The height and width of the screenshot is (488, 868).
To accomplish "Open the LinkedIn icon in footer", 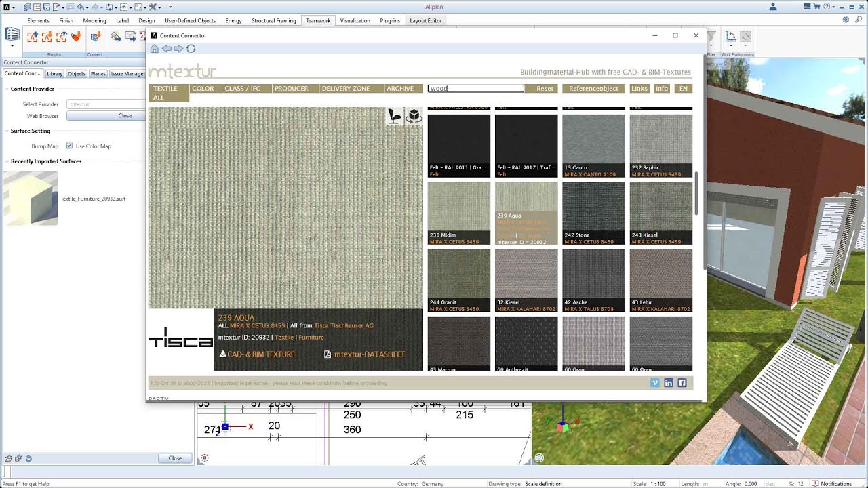I will pos(669,383).
